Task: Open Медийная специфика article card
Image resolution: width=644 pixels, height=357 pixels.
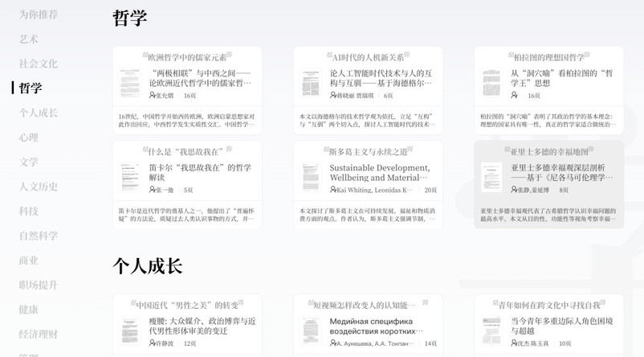Action: point(368,326)
